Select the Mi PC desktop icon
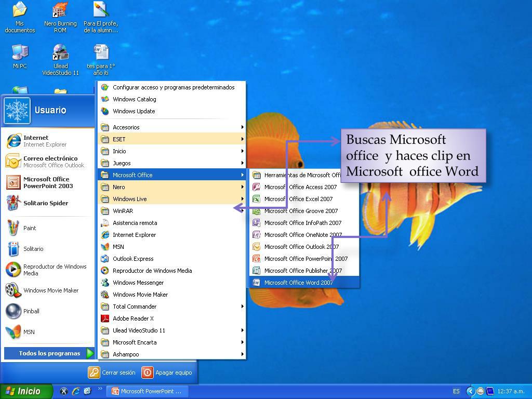Viewport: 532px width, 399px height. [20, 57]
